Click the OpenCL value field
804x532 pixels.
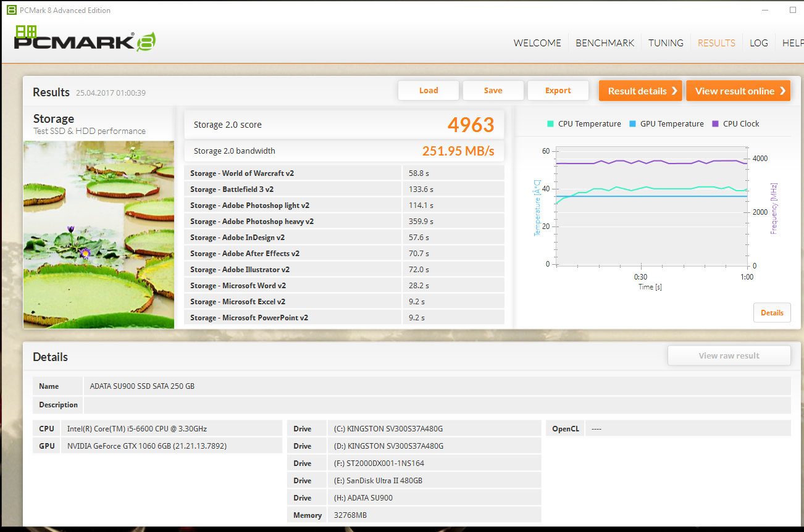pyautogui.click(x=688, y=428)
